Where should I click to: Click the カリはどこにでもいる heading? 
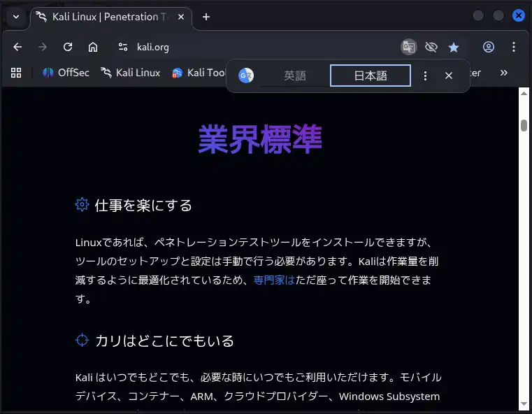(164, 341)
